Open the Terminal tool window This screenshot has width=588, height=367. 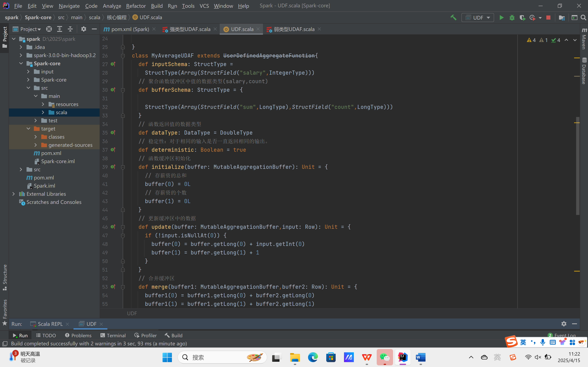click(113, 335)
